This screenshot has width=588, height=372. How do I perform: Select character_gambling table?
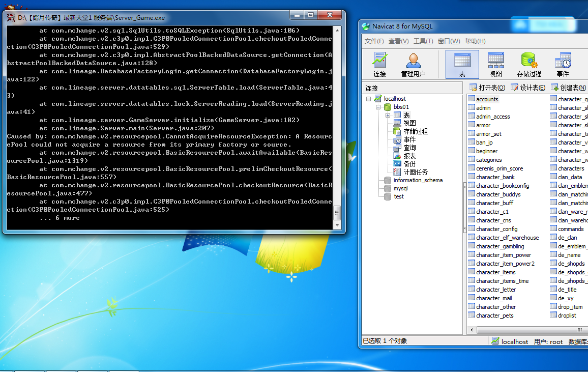tap(500, 246)
